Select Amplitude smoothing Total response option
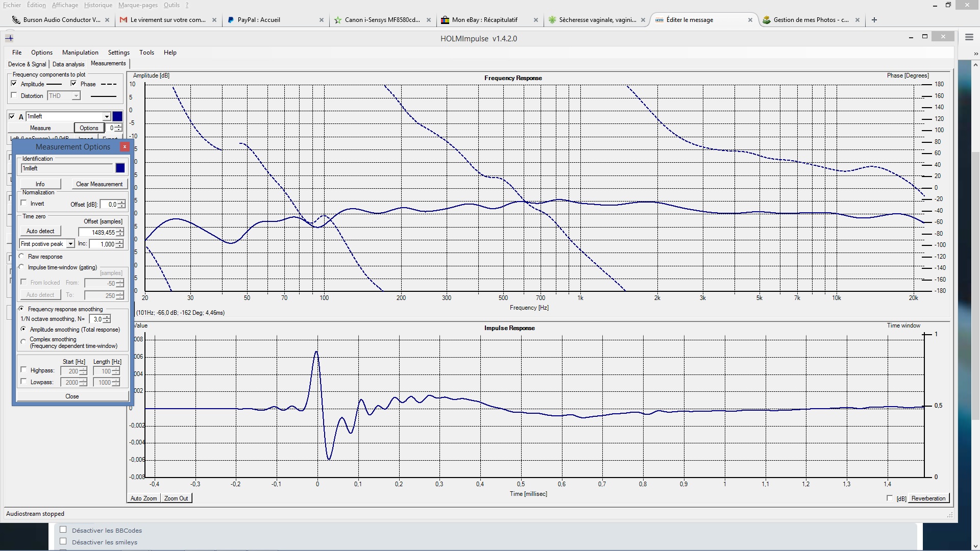Viewport: 980px width, 551px height. [x=23, y=329]
